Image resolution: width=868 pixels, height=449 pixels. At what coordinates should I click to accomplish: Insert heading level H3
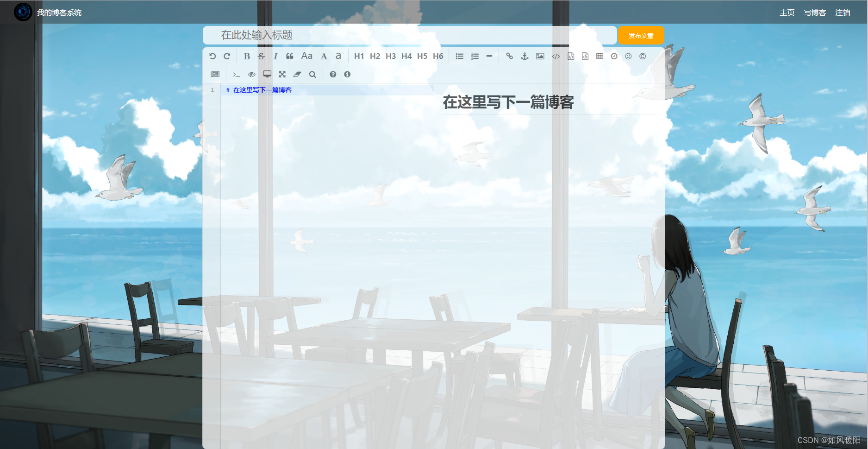[x=391, y=56]
